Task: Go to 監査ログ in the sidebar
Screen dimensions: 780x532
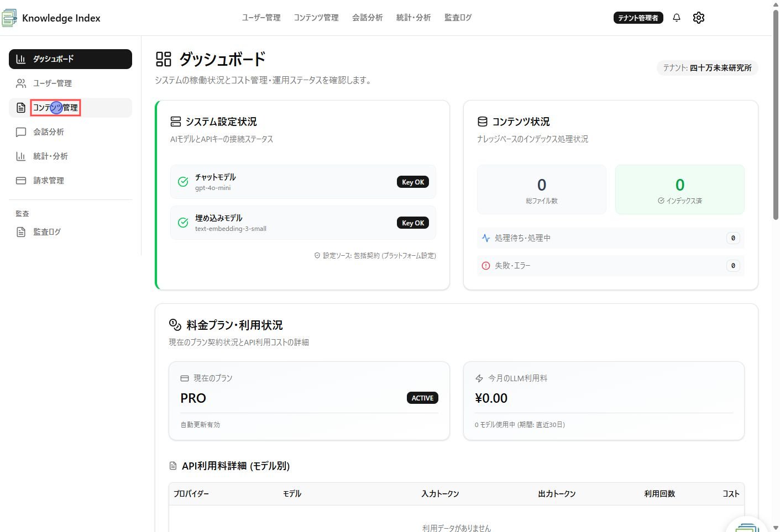Action: (x=70, y=232)
